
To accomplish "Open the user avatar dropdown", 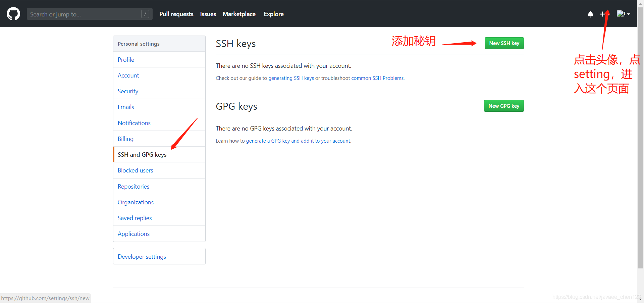I will point(623,14).
